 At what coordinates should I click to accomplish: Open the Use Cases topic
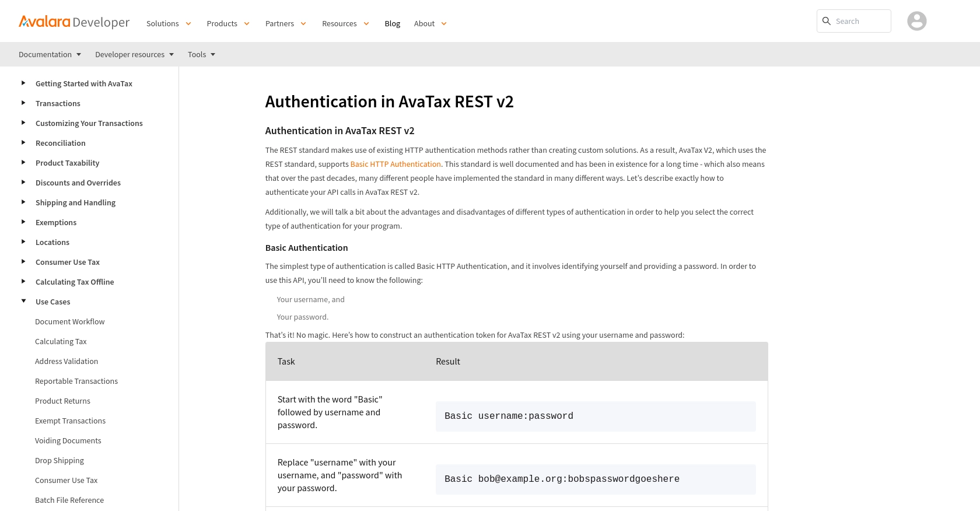pos(52,302)
